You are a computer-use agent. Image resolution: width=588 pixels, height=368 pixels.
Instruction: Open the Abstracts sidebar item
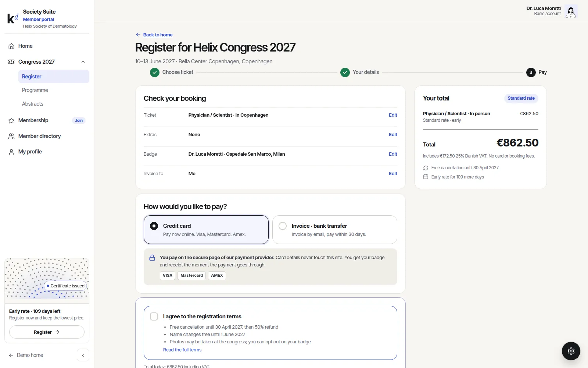tap(54, 104)
